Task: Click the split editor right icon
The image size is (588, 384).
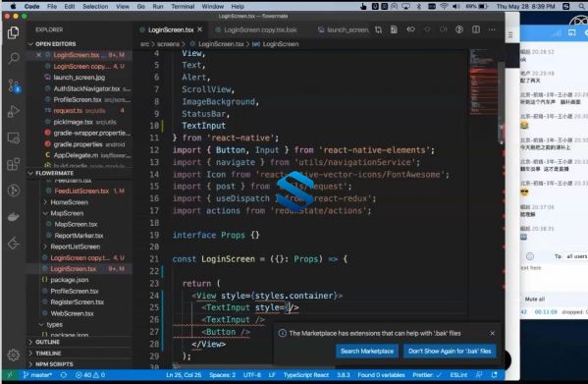Action: 476,29
